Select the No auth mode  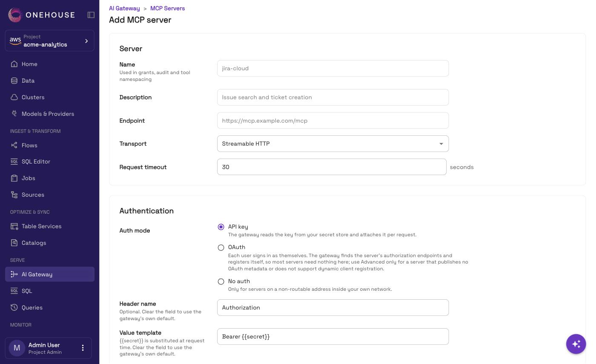pyautogui.click(x=221, y=281)
